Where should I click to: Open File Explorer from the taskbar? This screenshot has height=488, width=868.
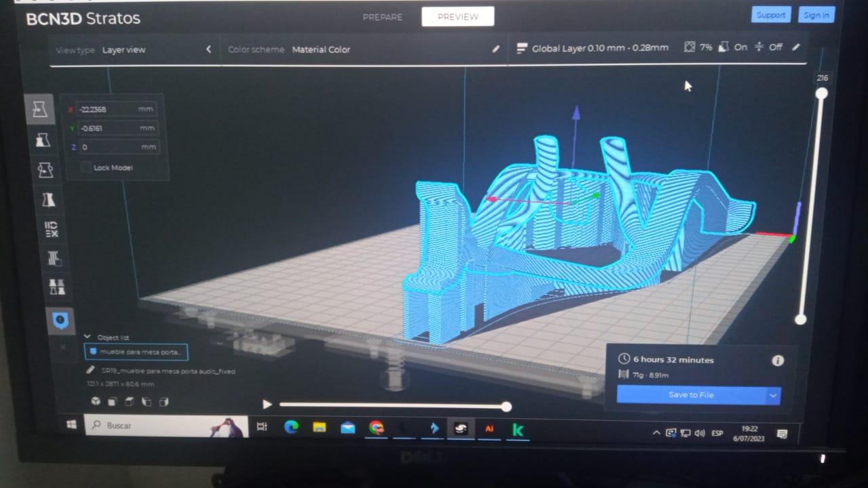(x=319, y=427)
